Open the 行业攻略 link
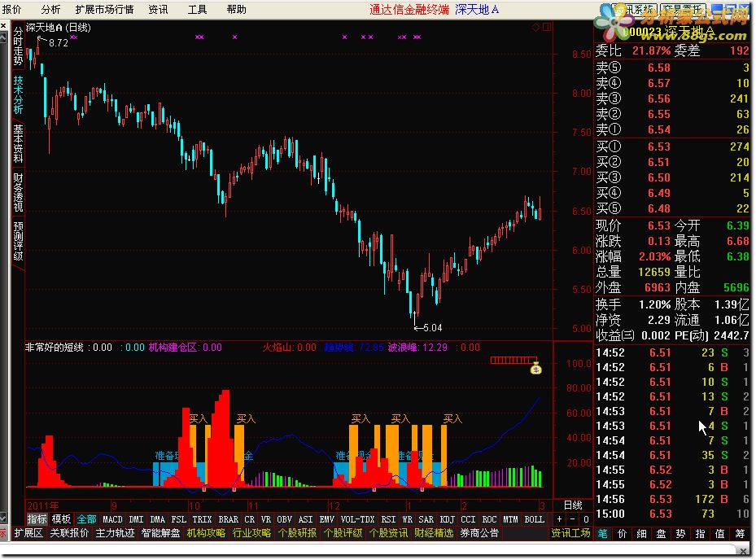 [x=251, y=533]
